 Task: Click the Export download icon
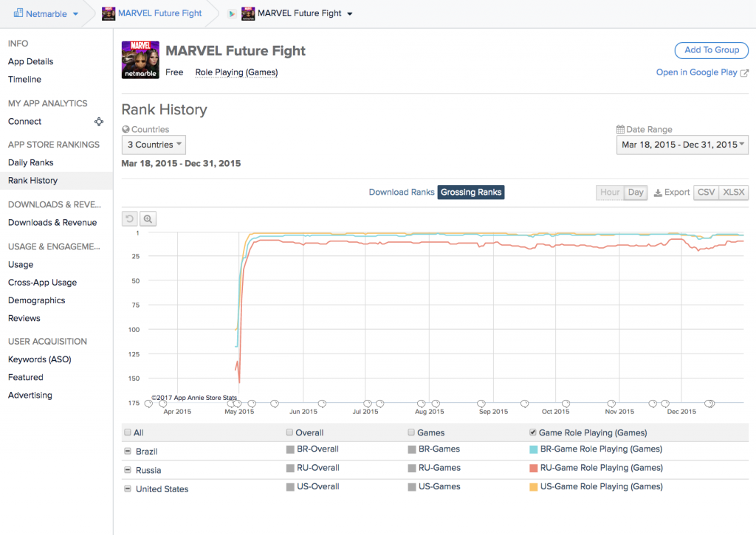pyautogui.click(x=658, y=193)
